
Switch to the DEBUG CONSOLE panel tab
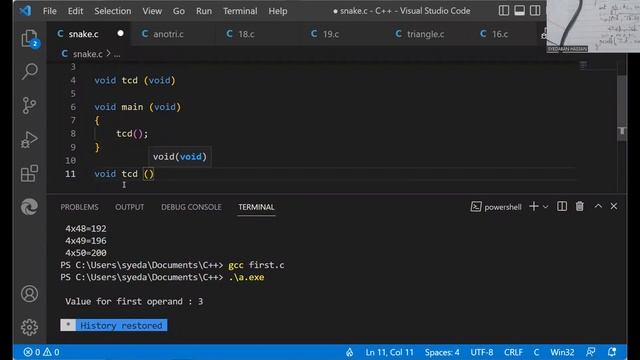(191, 207)
